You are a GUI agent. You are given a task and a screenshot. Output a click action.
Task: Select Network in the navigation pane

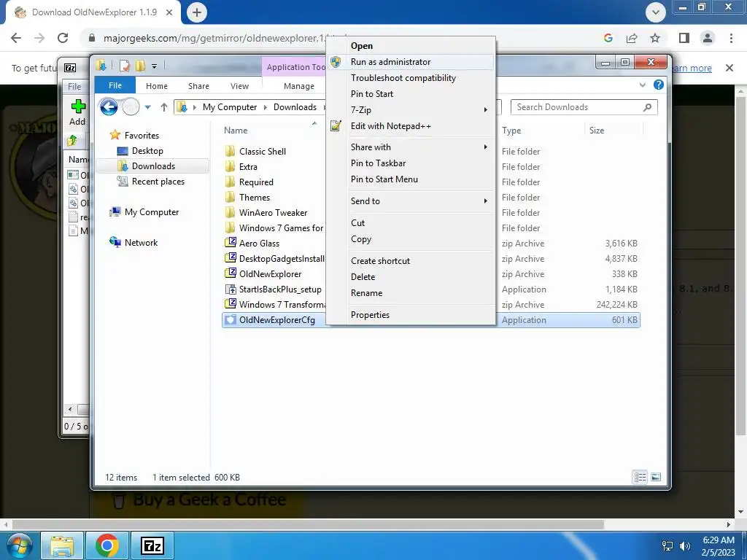tap(141, 242)
